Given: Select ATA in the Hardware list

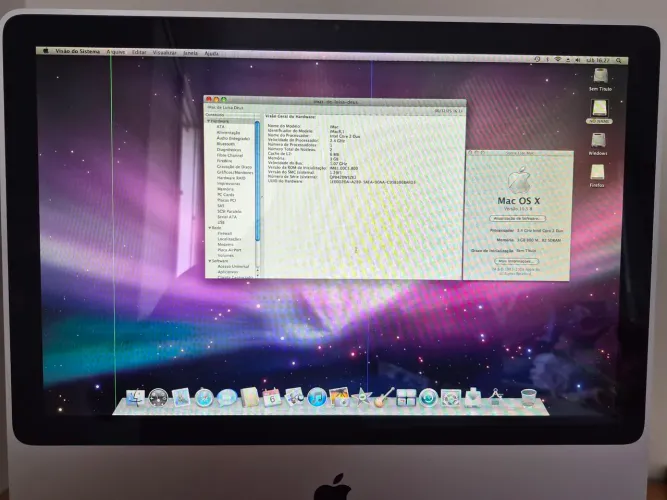Looking at the screenshot, I should click(x=220, y=127).
